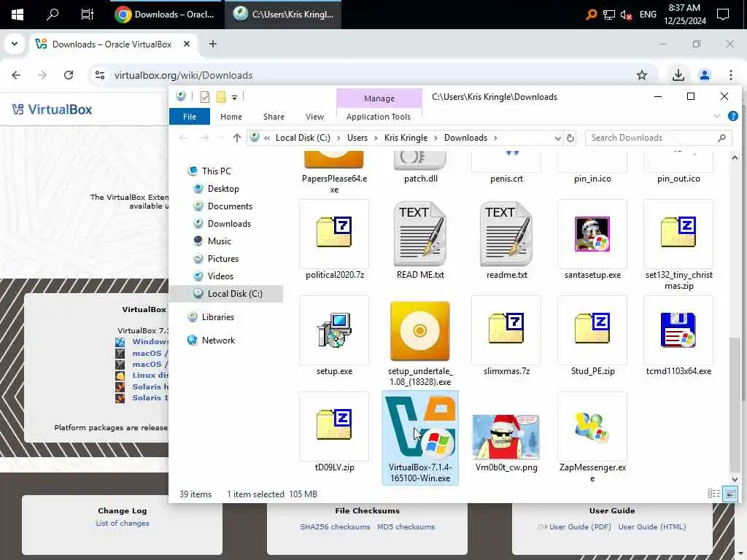The image size is (747, 560).
Task: Bookmark this page star icon
Action: (642, 75)
